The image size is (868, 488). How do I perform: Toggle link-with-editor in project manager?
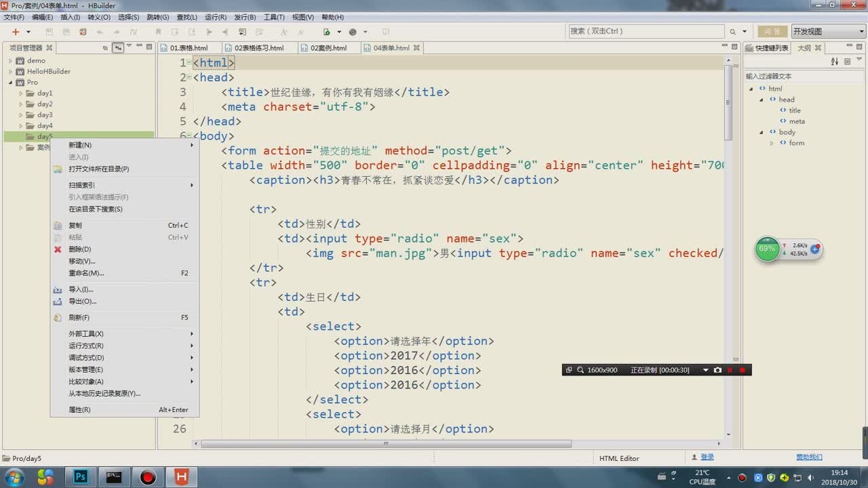[117, 47]
